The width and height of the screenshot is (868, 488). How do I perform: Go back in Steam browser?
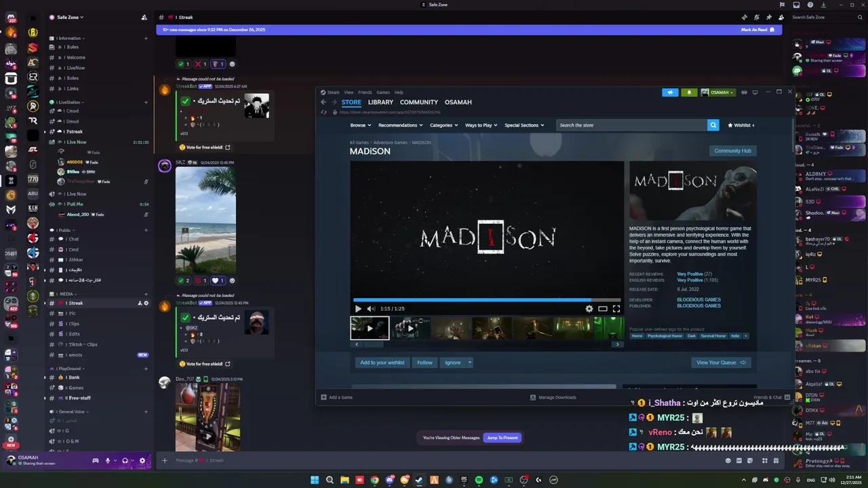pyautogui.click(x=323, y=102)
